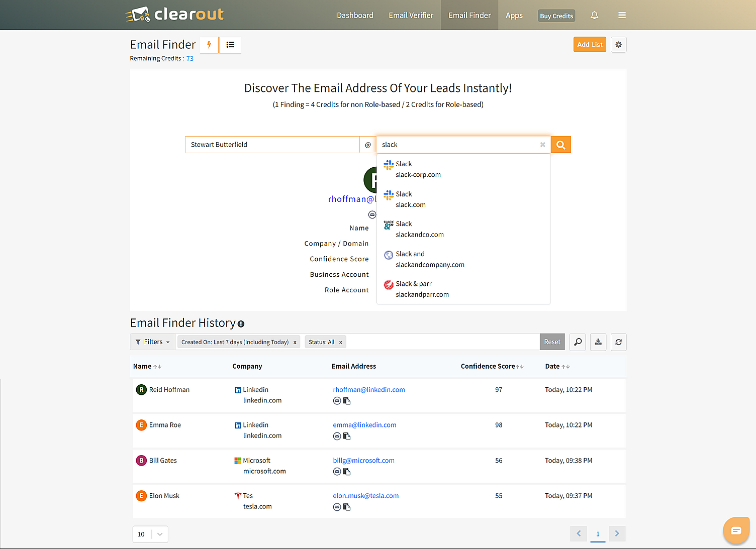Click the orange search magnifier button
The width and height of the screenshot is (756, 549).
click(560, 145)
